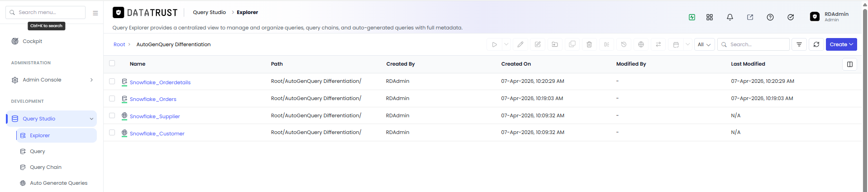This screenshot has width=868, height=192.
Task: Click the Created On column header
Action: (x=516, y=64)
